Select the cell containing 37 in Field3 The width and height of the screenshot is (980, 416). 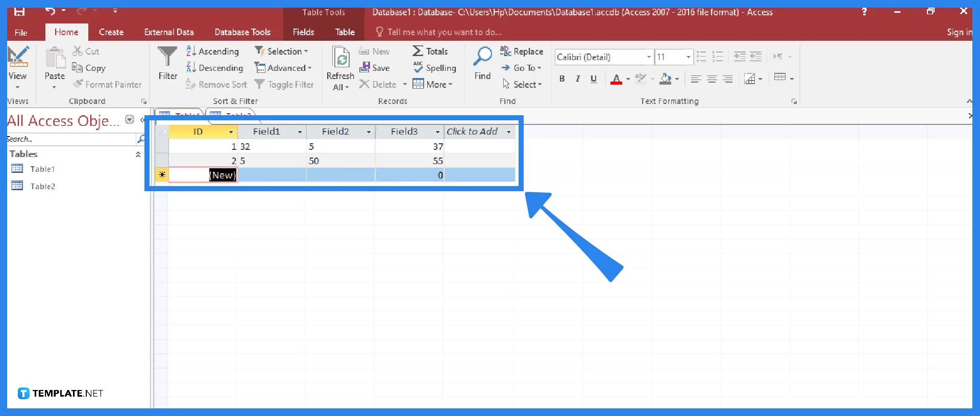[409, 146]
